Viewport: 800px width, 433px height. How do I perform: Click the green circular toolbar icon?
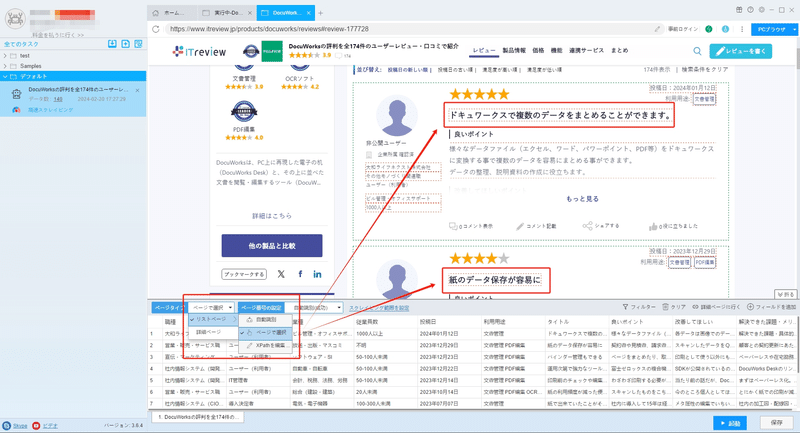(x=709, y=29)
